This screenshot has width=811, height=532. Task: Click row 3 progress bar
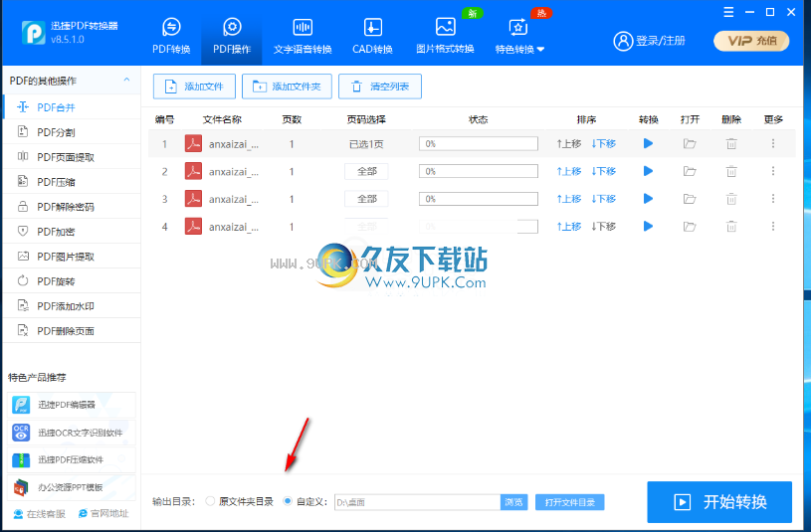[479, 199]
